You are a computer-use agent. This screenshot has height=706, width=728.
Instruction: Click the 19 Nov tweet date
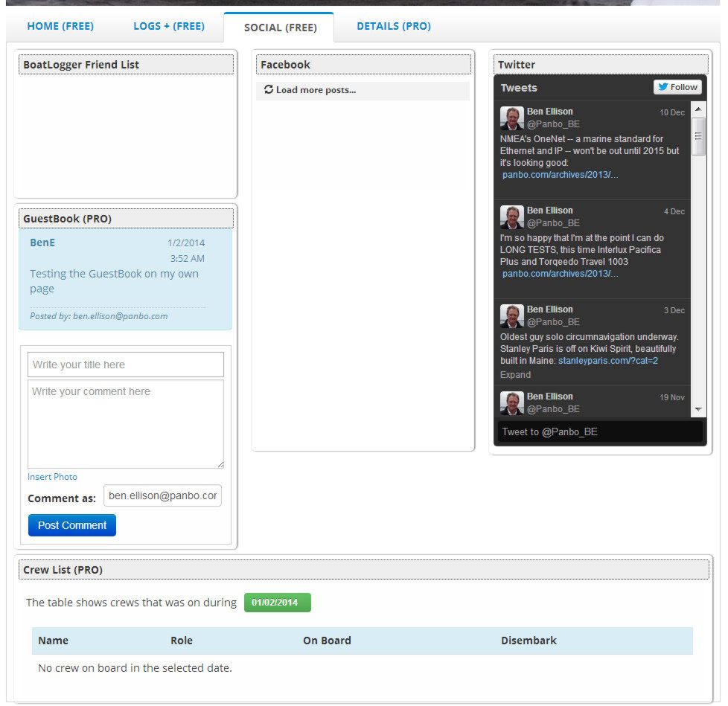[x=672, y=397]
